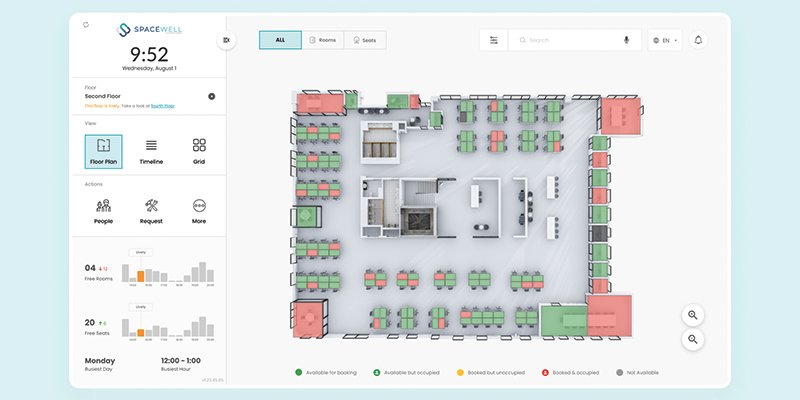Open the People action

coord(104,211)
